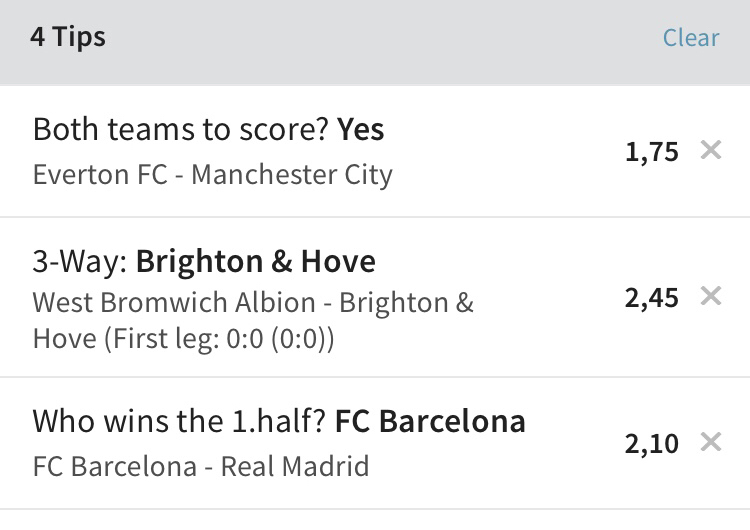
Task: Tap the 1,75 odds value
Action: [x=651, y=153]
